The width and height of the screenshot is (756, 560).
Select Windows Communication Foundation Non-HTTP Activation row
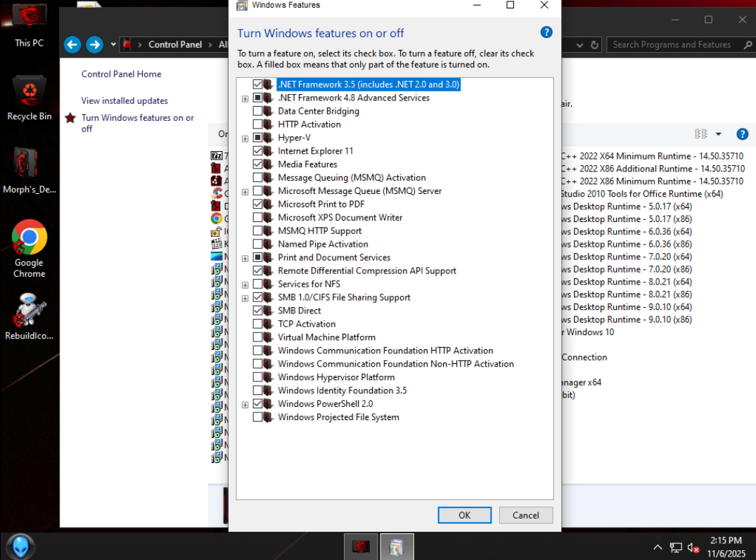tap(396, 364)
